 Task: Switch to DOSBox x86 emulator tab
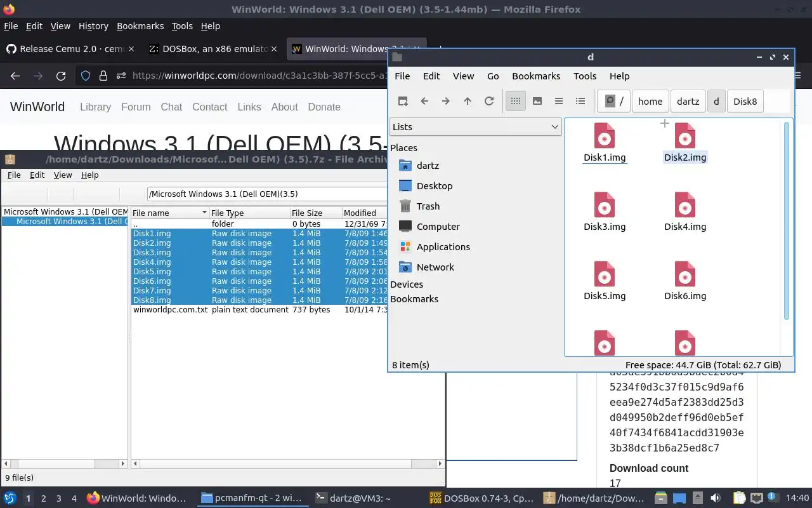pos(208,49)
